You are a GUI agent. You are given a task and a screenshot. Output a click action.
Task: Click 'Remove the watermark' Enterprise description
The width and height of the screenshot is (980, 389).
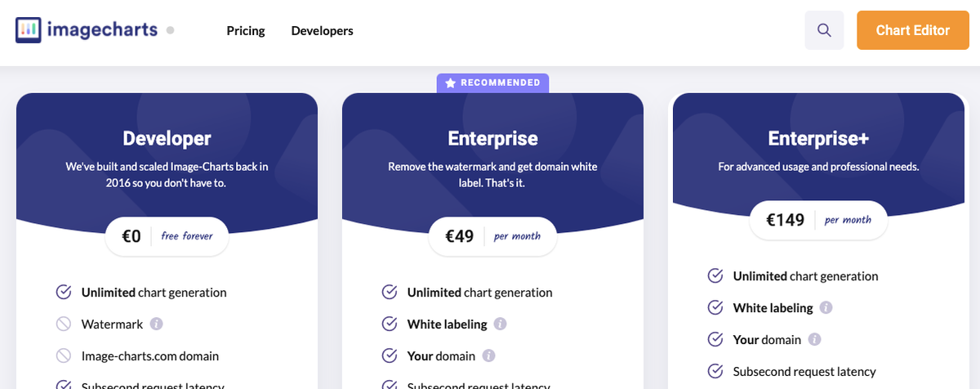pyautogui.click(x=492, y=175)
